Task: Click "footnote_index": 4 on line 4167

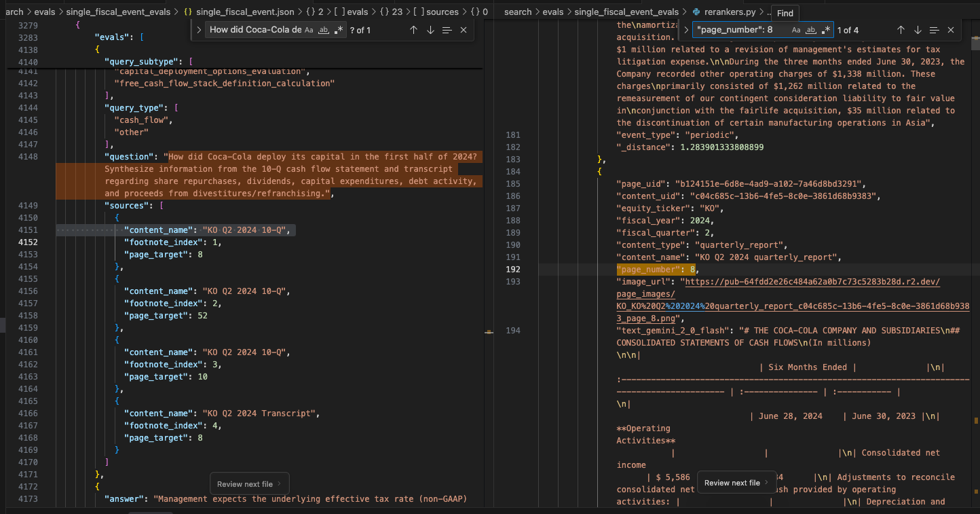Action: [x=172, y=426]
